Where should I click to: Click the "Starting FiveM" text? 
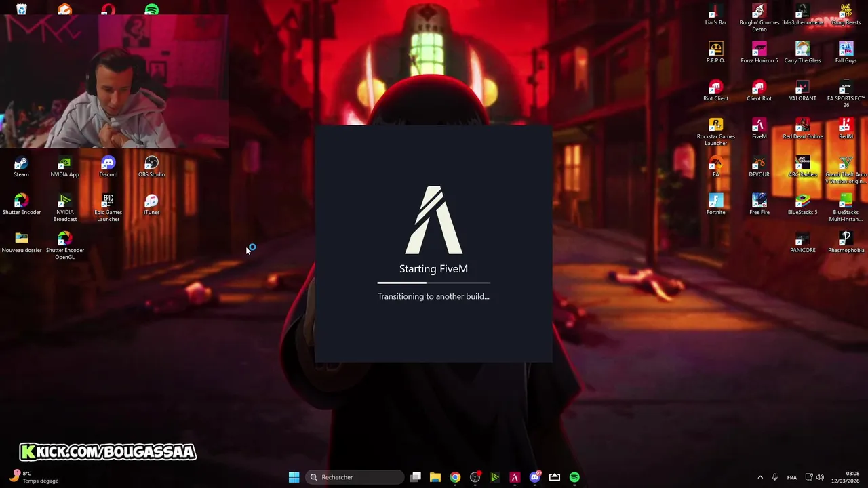point(433,269)
